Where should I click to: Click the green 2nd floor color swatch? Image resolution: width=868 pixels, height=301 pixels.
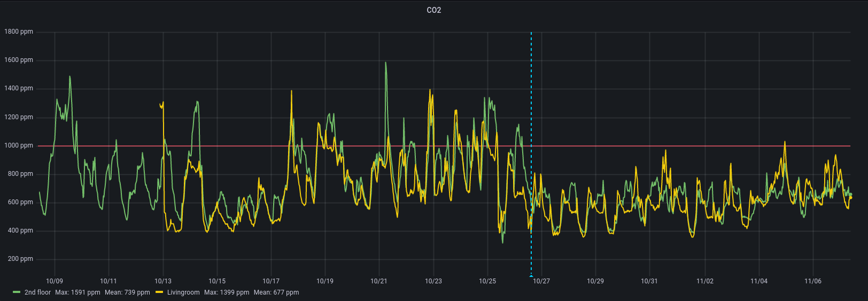pyautogui.click(x=17, y=292)
